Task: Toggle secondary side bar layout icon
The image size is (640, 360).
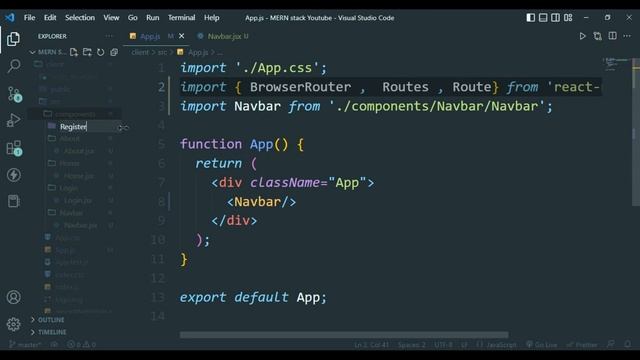Action: (555, 18)
